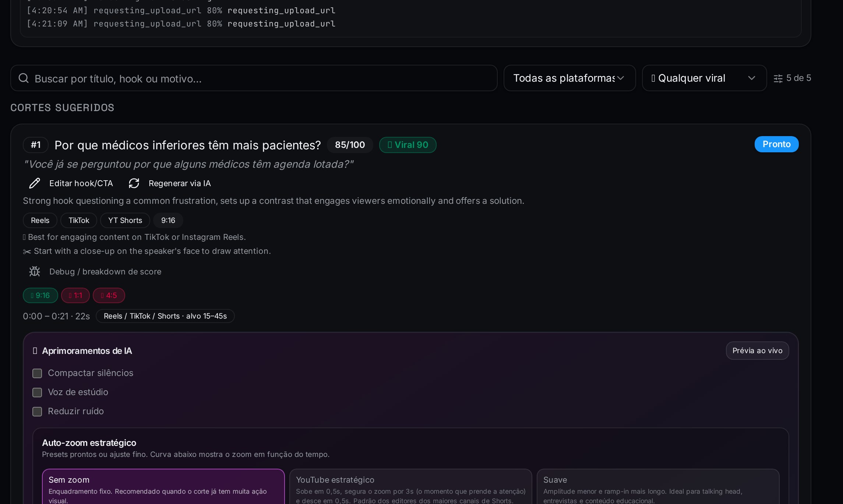843x504 pixels.
Task: Enable the Compactar silêncios checkbox
Action: pyautogui.click(x=37, y=373)
